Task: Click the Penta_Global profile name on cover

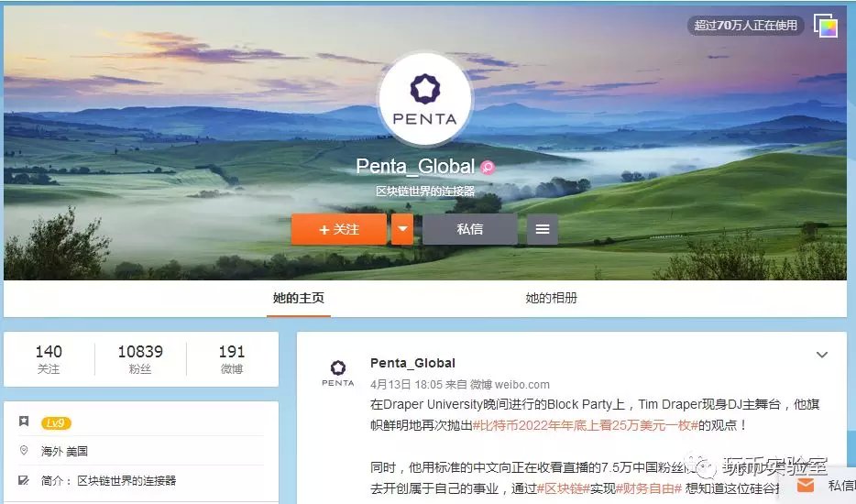Action: (415, 167)
